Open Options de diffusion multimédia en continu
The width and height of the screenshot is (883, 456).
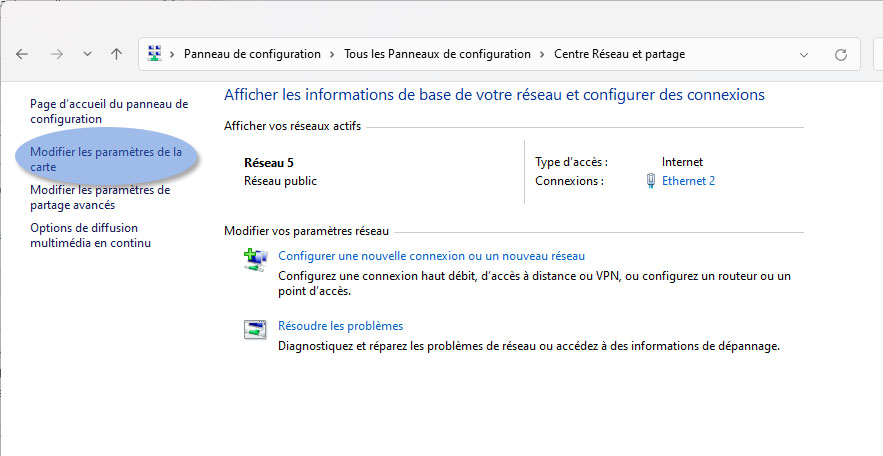[x=91, y=235]
